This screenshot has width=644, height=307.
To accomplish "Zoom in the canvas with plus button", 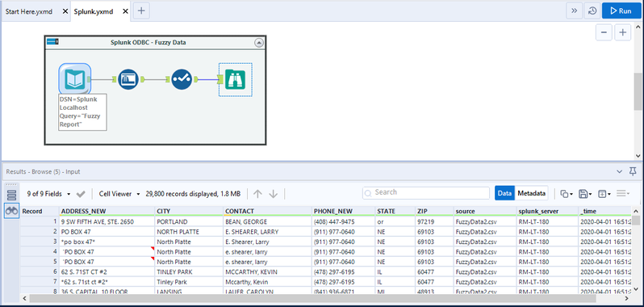I will tap(623, 33).
